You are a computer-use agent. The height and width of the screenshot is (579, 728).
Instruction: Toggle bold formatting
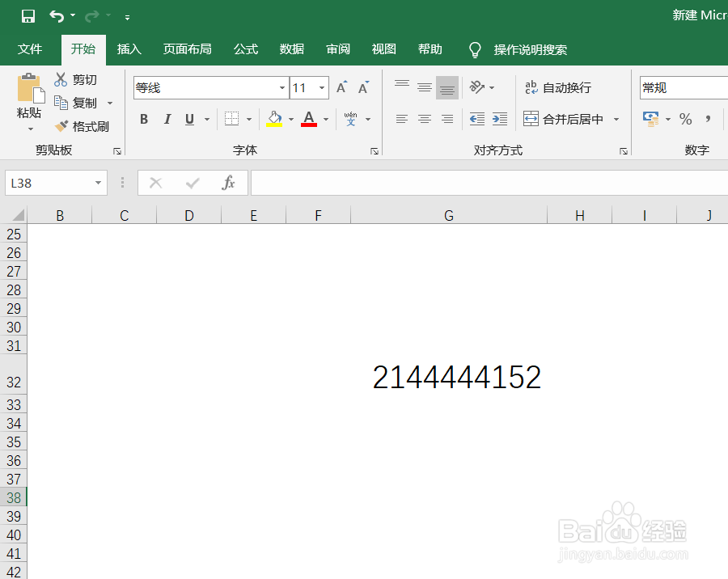(x=144, y=120)
